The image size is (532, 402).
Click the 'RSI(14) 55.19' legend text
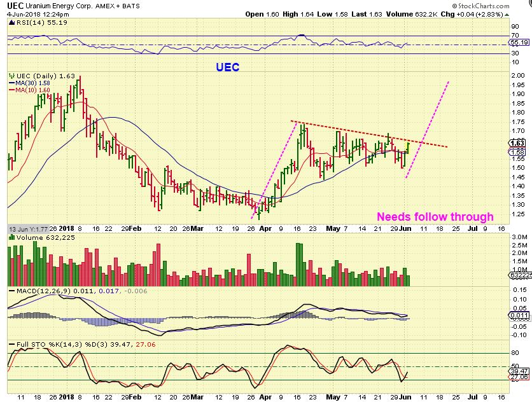(x=41, y=23)
